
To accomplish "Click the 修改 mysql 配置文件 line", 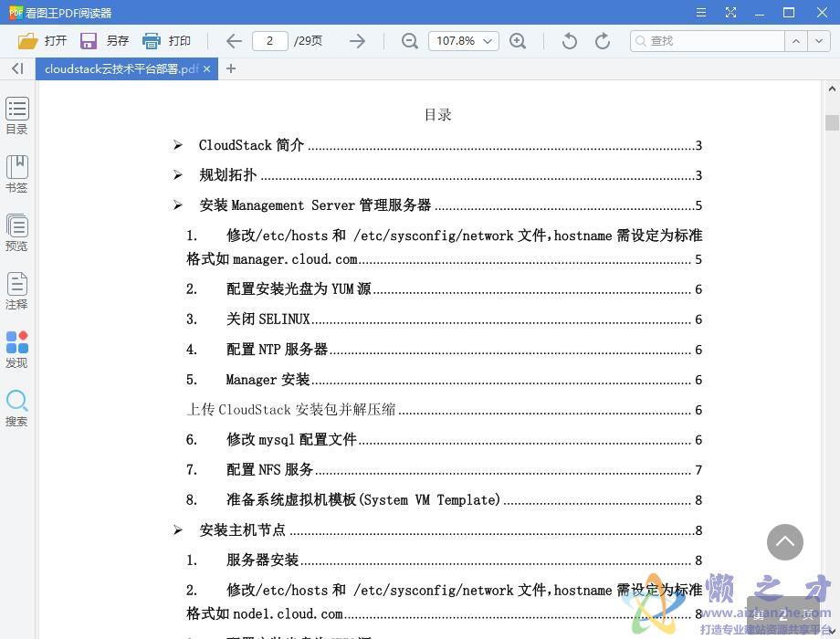I will 444,440.
